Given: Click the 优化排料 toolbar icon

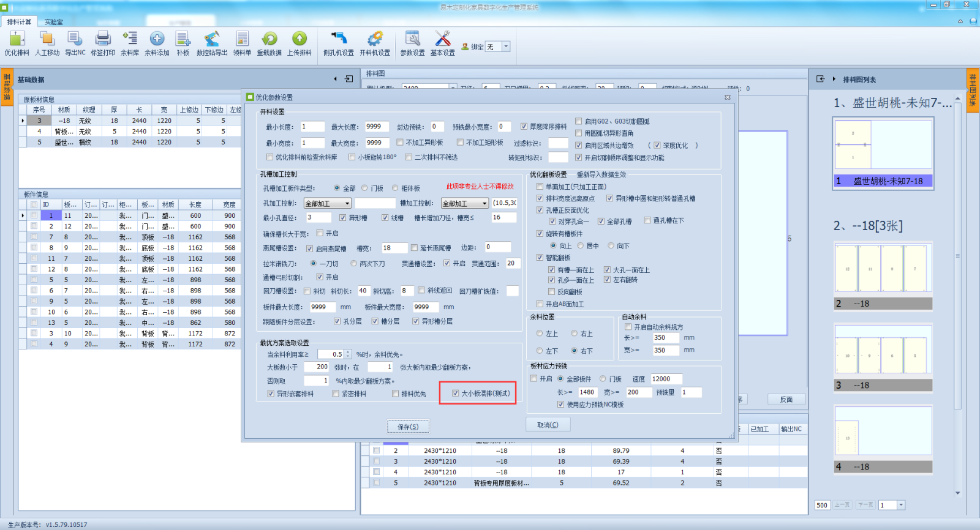Looking at the screenshot, I should [x=17, y=40].
